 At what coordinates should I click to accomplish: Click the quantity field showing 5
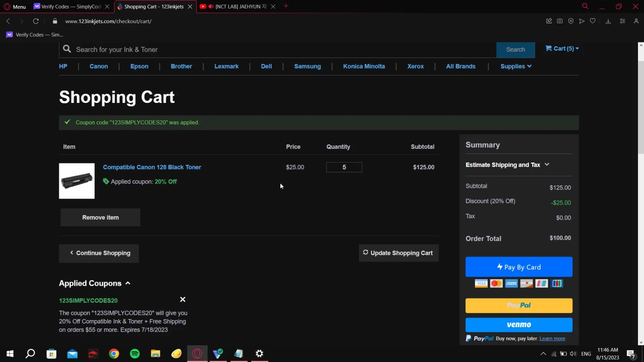click(344, 167)
